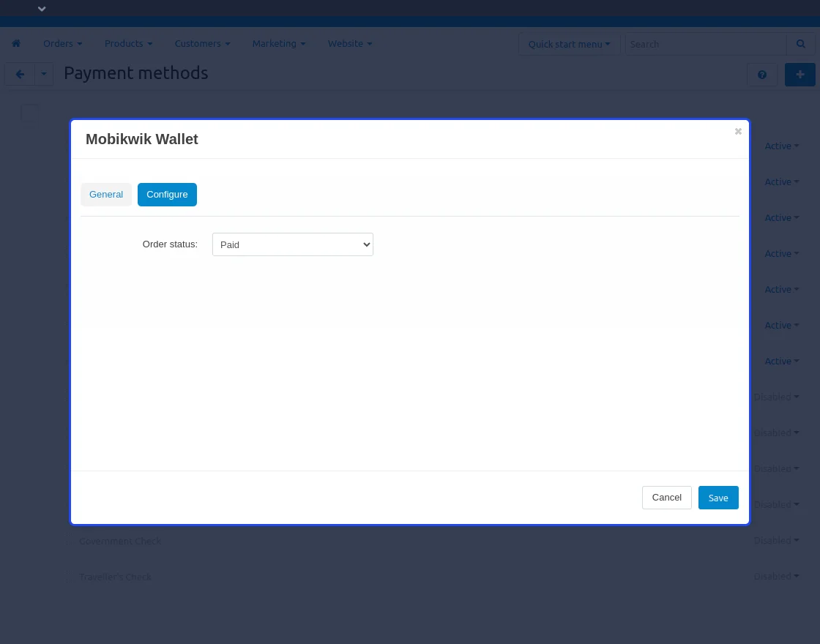Expand the dropdown beside the back arrow
Screen dimensions: 820x644
(x=44, y=74)
